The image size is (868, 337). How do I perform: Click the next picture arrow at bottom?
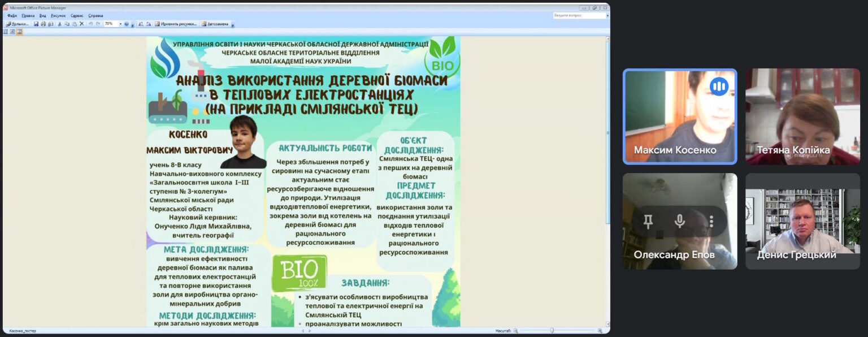click(x=310, y=331)
